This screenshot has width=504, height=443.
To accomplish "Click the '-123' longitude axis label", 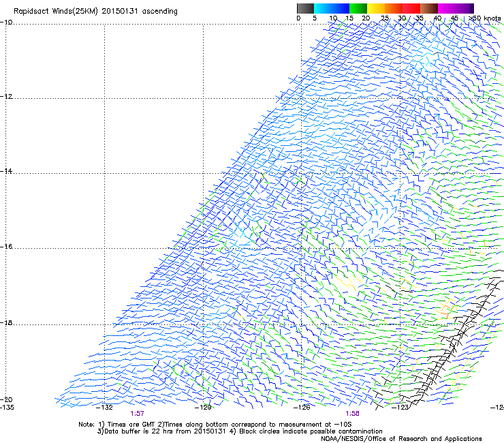I will coord(400,408).
